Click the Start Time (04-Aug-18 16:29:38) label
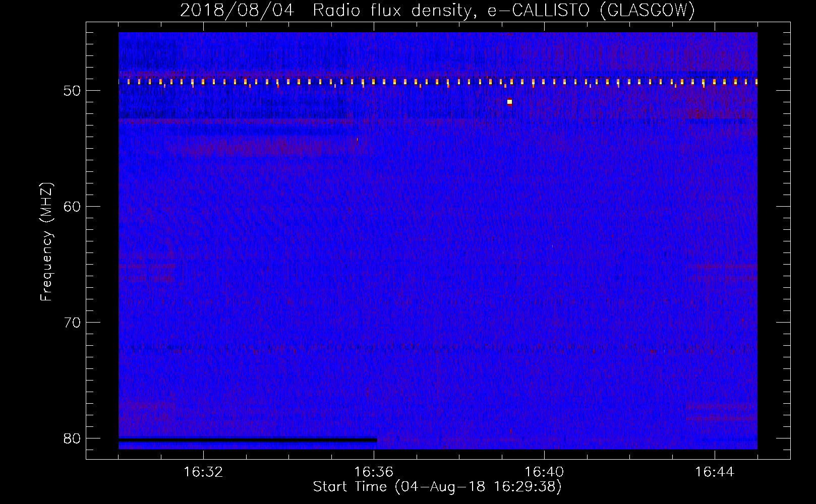This screenshot has width=816, height=504. pos(437,487)
